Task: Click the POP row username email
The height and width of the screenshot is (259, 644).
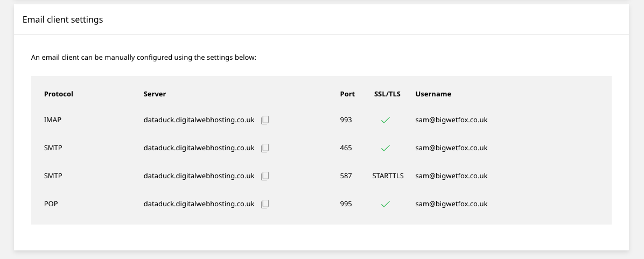Action: pos(451,204)
